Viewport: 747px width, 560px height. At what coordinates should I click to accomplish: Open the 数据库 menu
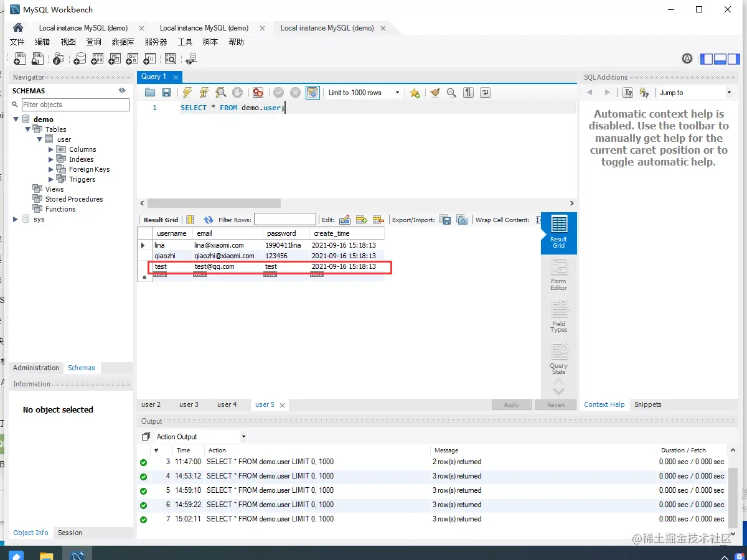tap(123, 42)
